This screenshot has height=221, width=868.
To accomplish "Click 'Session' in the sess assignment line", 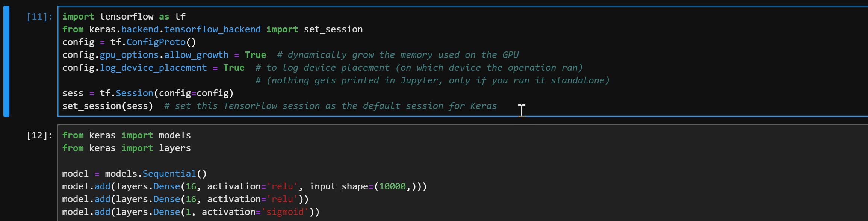I will coord(134,93).
